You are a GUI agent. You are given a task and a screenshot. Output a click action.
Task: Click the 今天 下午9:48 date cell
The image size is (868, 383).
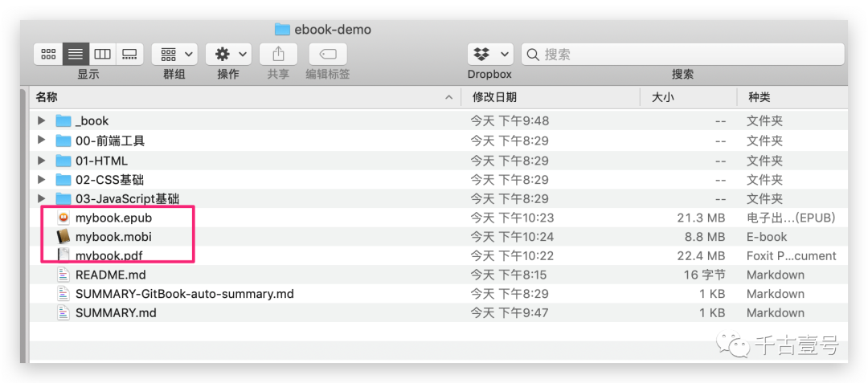(510, 120)
